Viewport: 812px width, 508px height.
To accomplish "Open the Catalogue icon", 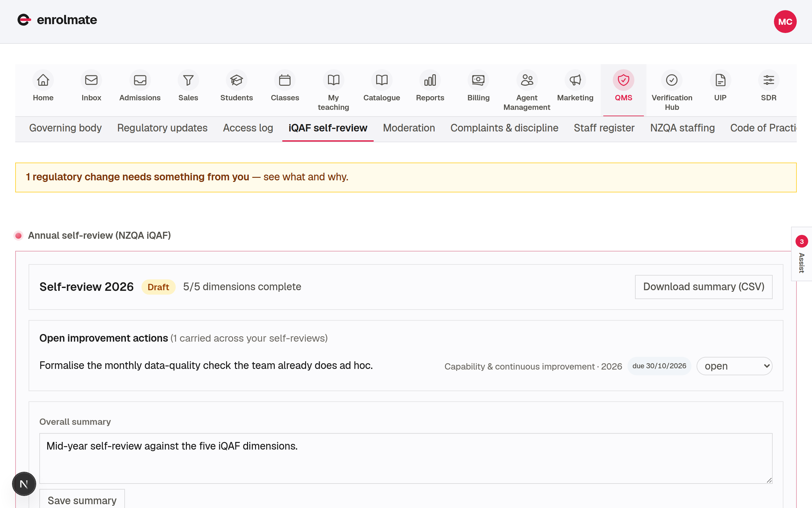I will point(382,80).
